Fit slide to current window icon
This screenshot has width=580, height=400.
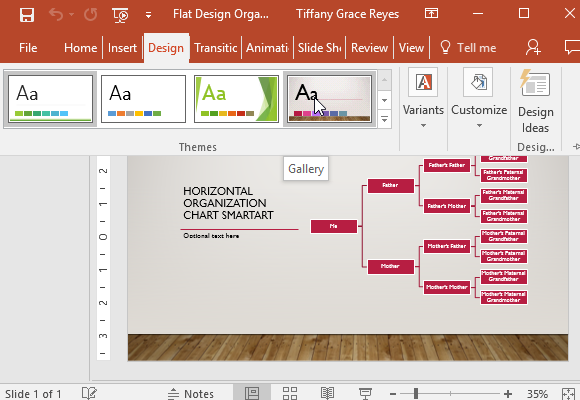pyautogui.click(x=568, y=394)
